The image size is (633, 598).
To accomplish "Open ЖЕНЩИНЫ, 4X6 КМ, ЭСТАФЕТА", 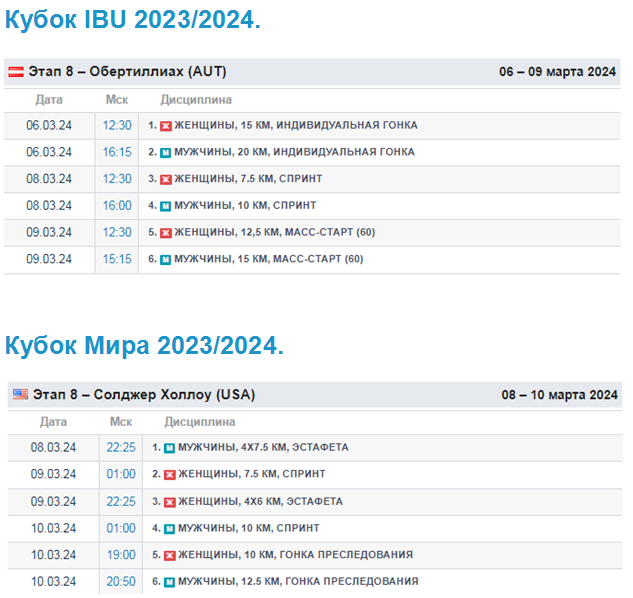I will tap(260, 501).
